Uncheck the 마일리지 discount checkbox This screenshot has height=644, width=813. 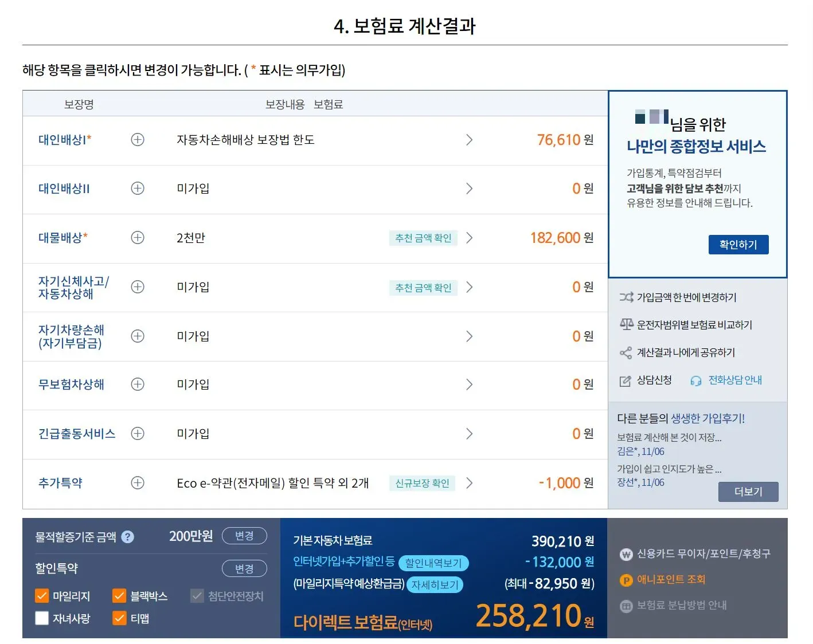pos(42,596)
